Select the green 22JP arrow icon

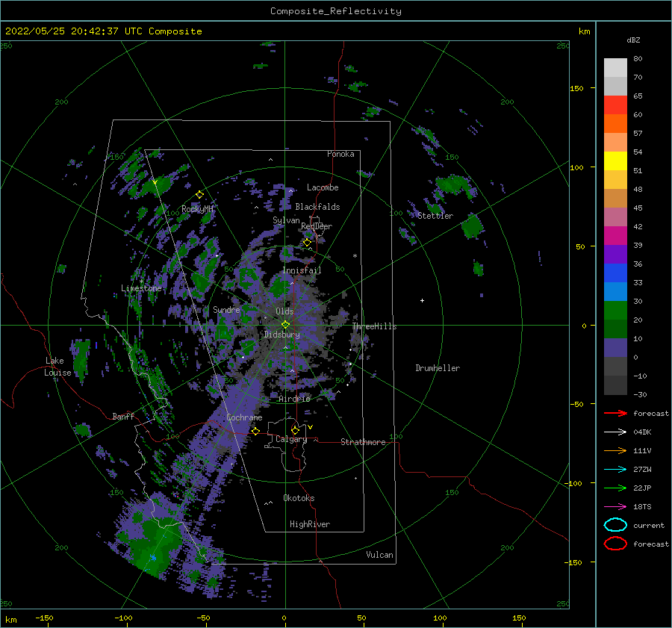(615, 488)
